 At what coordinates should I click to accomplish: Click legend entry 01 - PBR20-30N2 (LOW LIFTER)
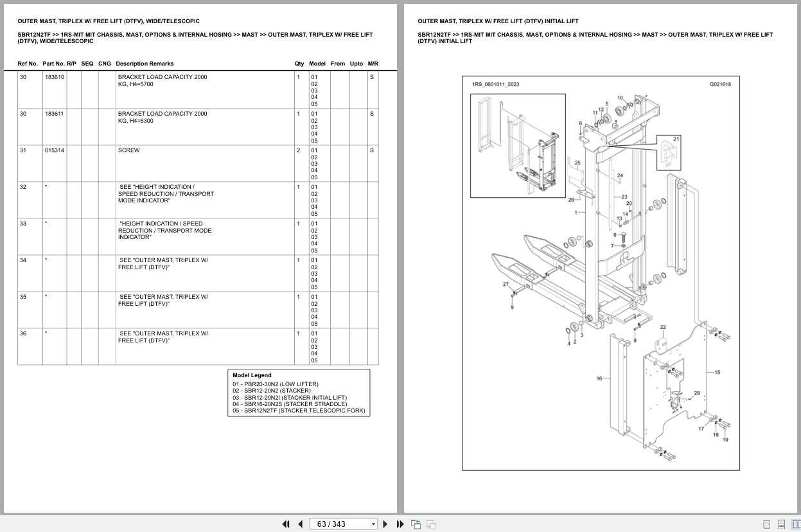click(276, 384)
